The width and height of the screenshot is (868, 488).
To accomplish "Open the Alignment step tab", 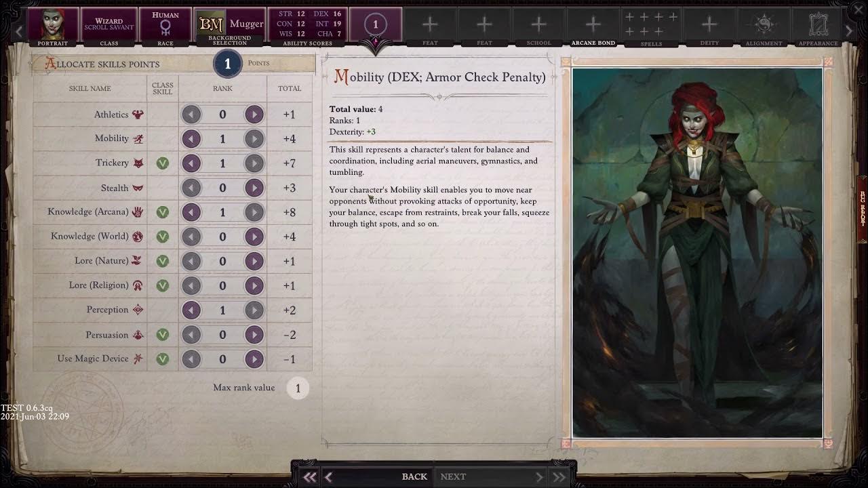I will point(764,27).
